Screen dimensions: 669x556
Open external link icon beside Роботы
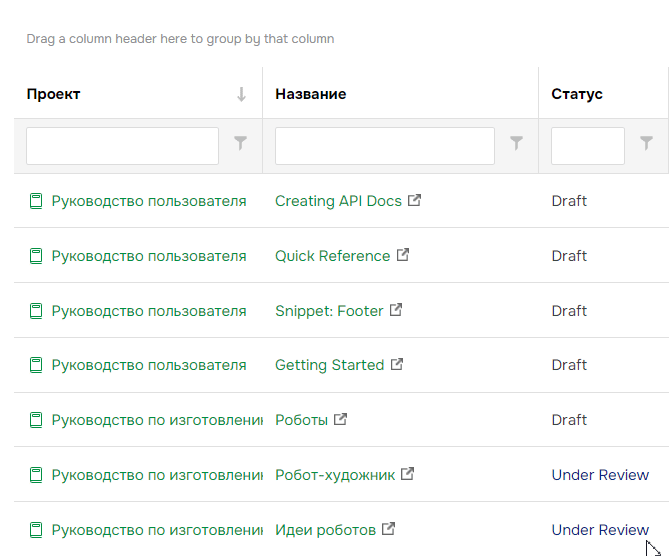[340, 420]
